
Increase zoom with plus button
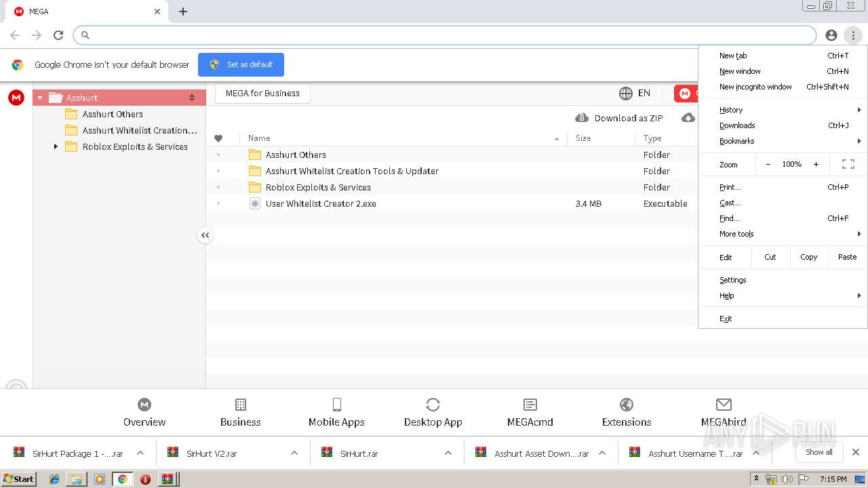click(816, 164)
